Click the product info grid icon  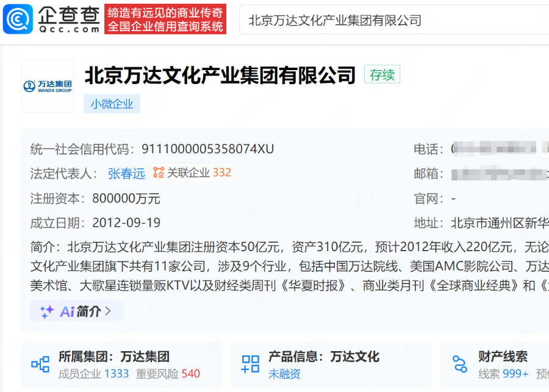(x=250, y=365)
